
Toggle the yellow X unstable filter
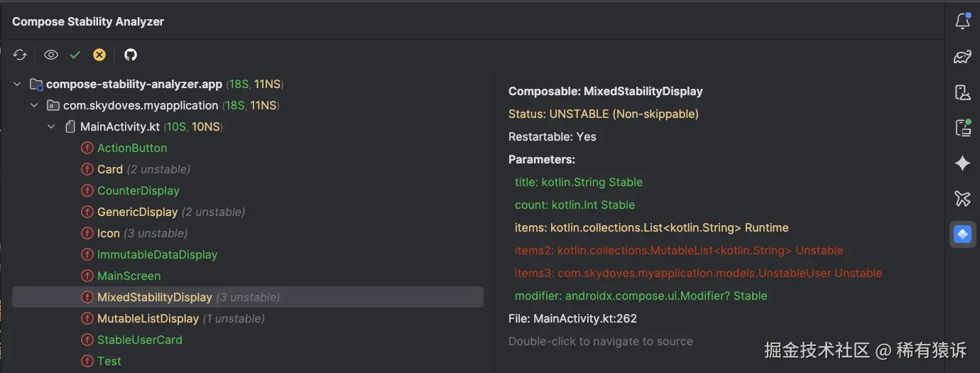click(99, 55)
